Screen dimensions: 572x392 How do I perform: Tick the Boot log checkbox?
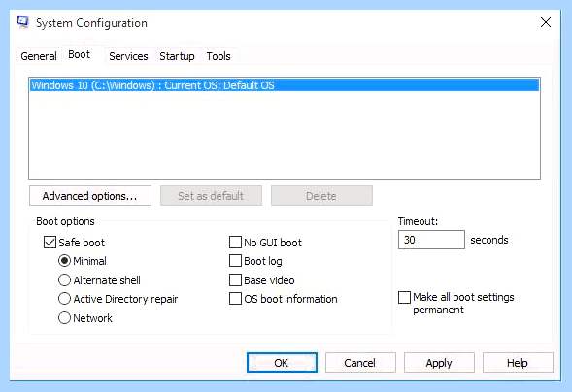click(235, 261)
